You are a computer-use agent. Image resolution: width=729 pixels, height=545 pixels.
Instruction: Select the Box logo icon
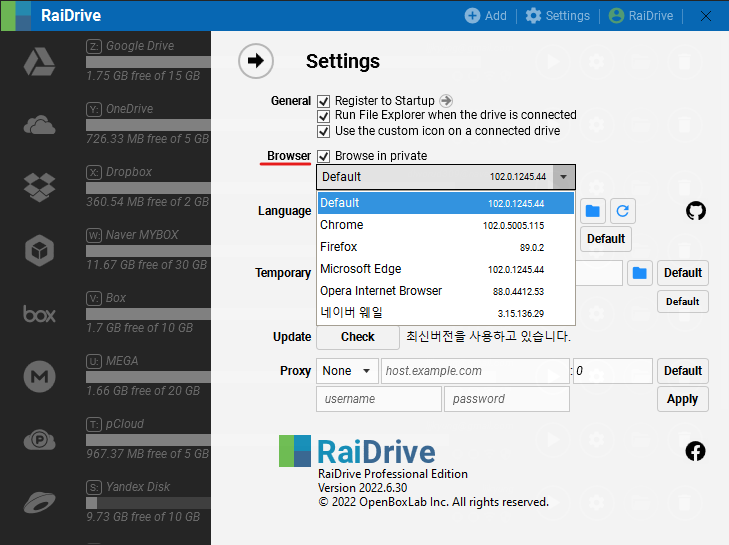40,314
